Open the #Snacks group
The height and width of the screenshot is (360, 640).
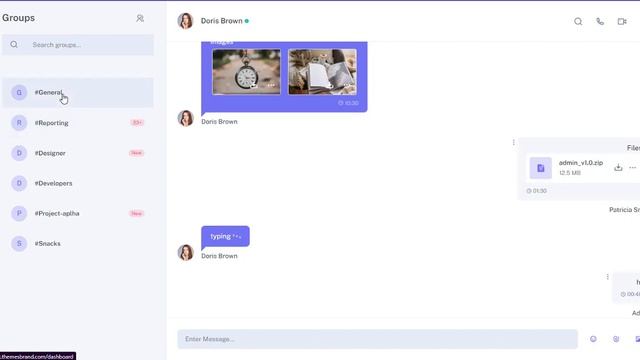[x=78, y=244]
